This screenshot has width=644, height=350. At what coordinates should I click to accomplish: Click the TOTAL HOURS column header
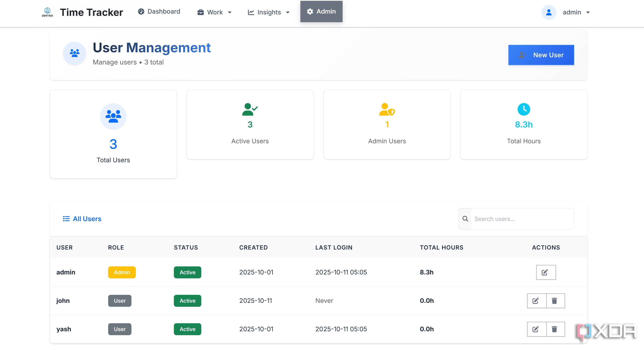point(441,247)
